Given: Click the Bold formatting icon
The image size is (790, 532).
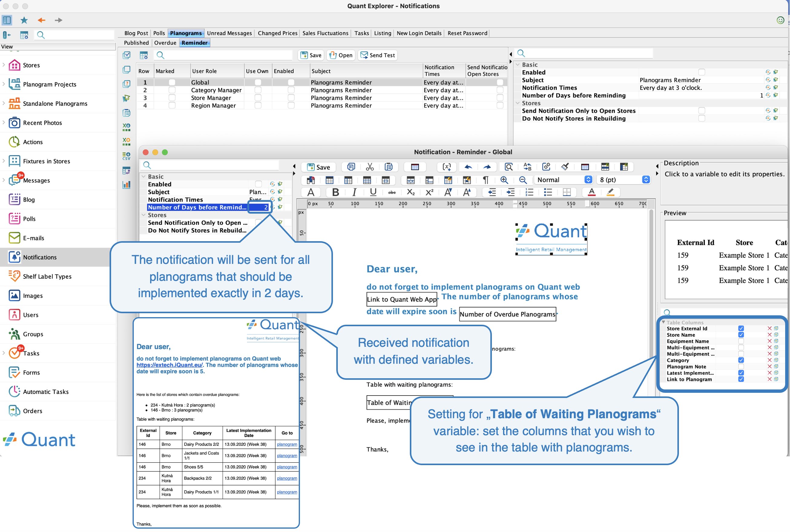Looking at the screenshot, I should tap(335, 192).
